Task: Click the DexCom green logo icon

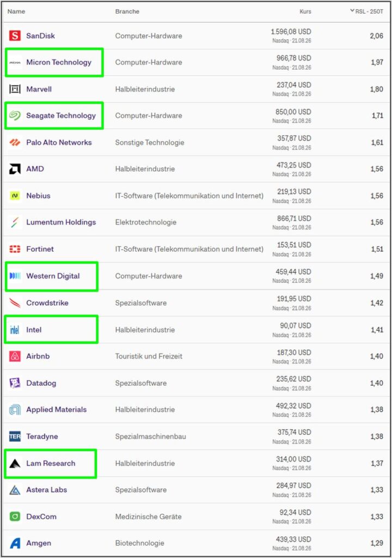Action: coord(15,517)
